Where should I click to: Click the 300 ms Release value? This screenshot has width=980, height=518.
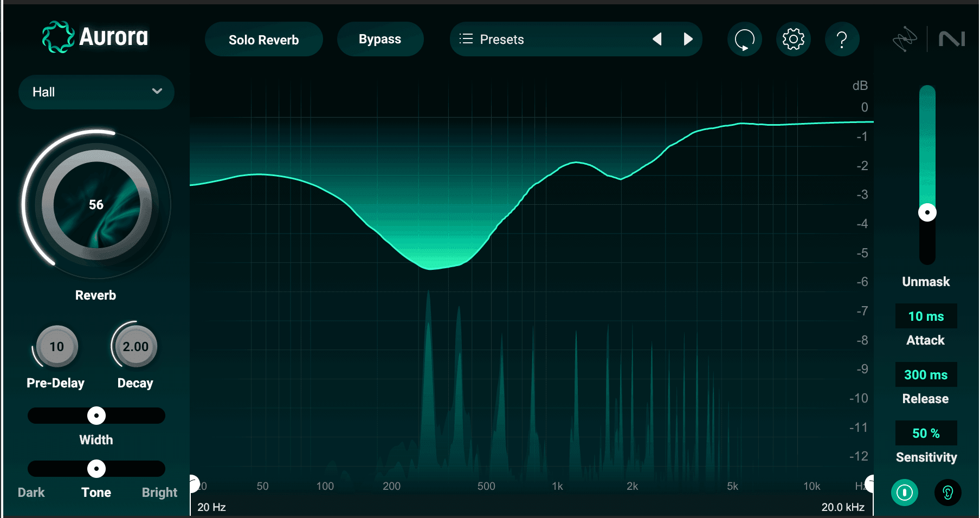(926, 375)
